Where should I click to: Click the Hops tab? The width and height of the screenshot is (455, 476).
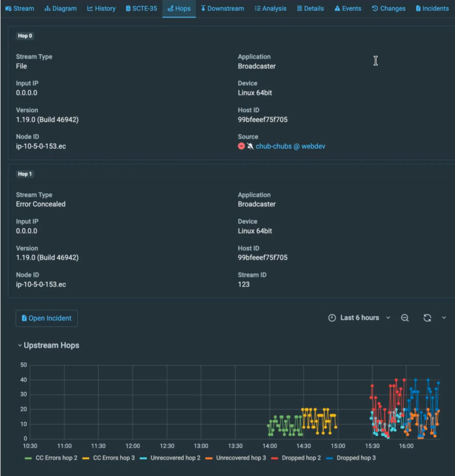click(179, 8)
